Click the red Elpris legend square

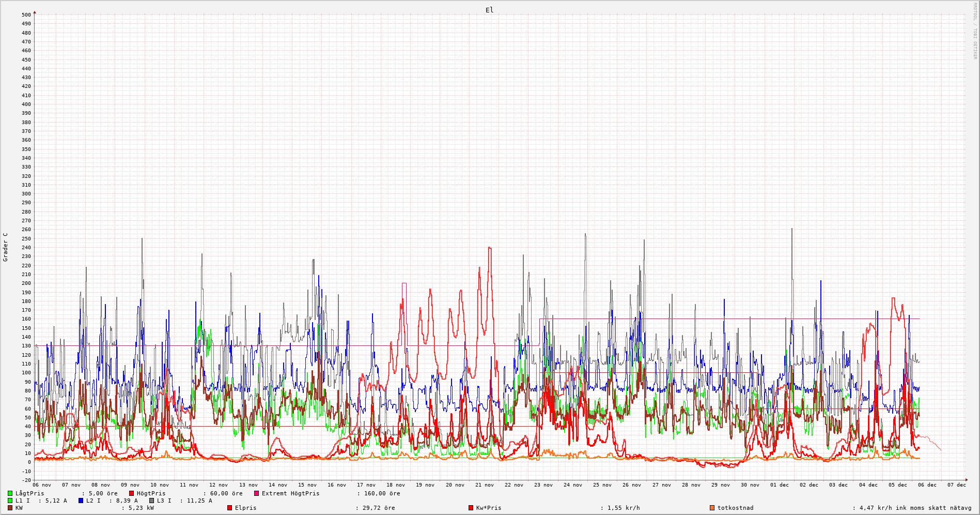click(230, 508)
